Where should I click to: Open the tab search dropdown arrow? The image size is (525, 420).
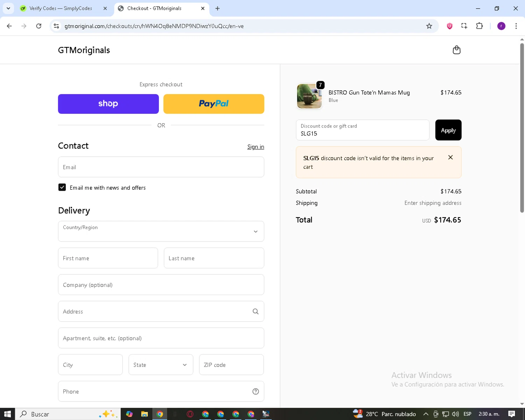8,8
